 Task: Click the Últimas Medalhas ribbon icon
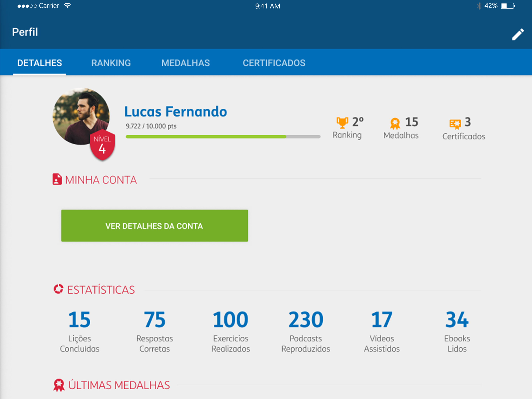click(59, 385)
